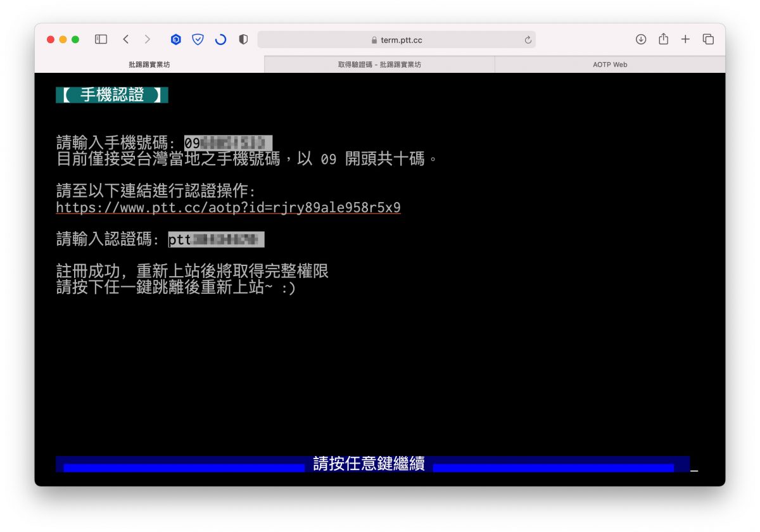760x532 pixels.
Task: Show the tab overview
Action: point(708,39)
